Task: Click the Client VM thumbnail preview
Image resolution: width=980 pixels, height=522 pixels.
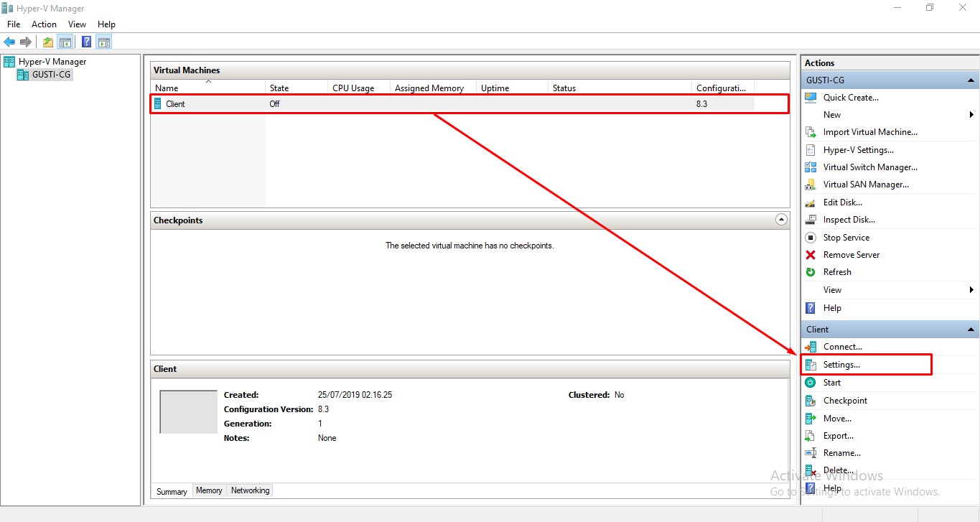Action: coord(188,412)
